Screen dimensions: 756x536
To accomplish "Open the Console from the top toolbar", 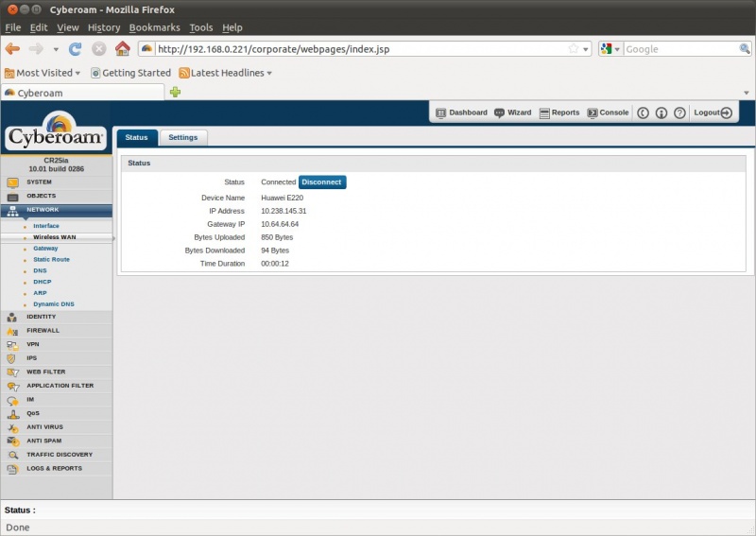I will (607, 112).
